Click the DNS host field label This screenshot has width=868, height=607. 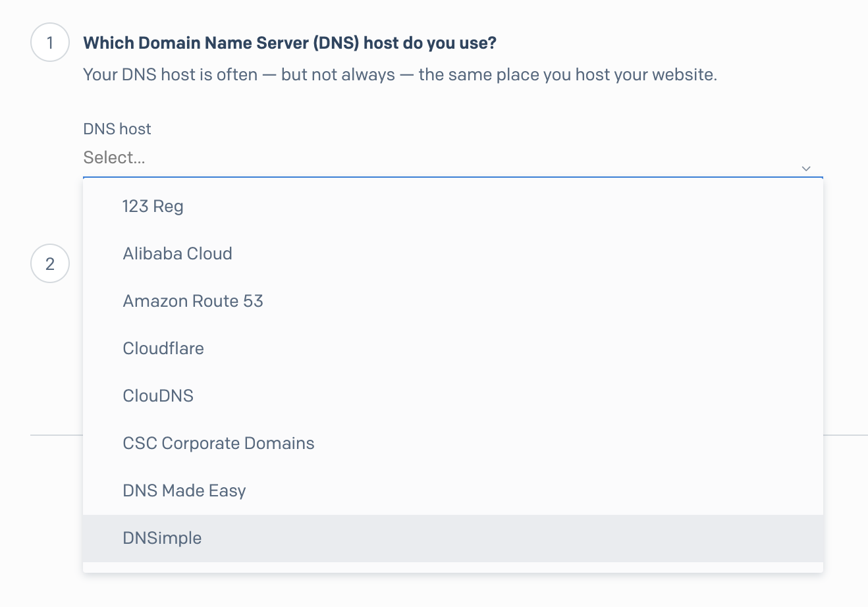tap(117, 129)
